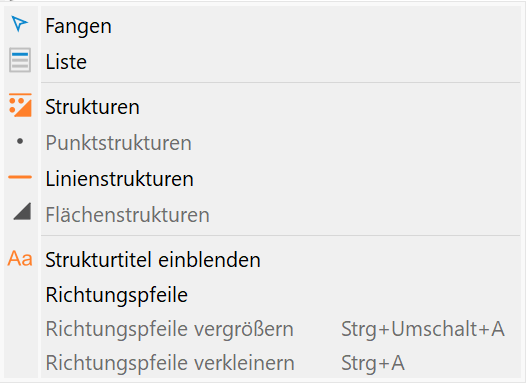
Task: Click the Strg+Umschalt+A shortcut label
Action: pyautogui.click(x=423, y=329)
